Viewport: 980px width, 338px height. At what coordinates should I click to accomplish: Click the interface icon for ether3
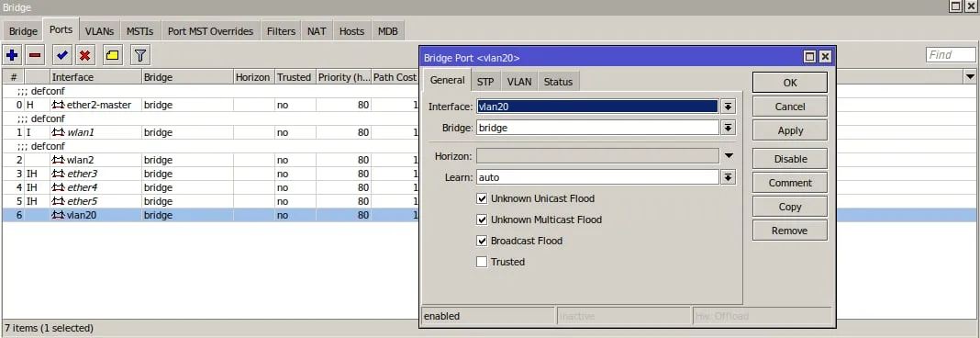58,174
